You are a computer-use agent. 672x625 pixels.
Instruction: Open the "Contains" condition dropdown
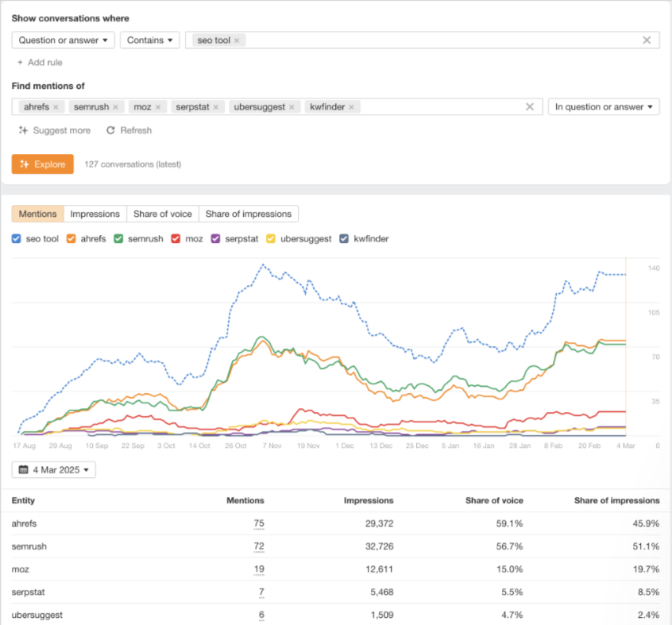point(149,39)
